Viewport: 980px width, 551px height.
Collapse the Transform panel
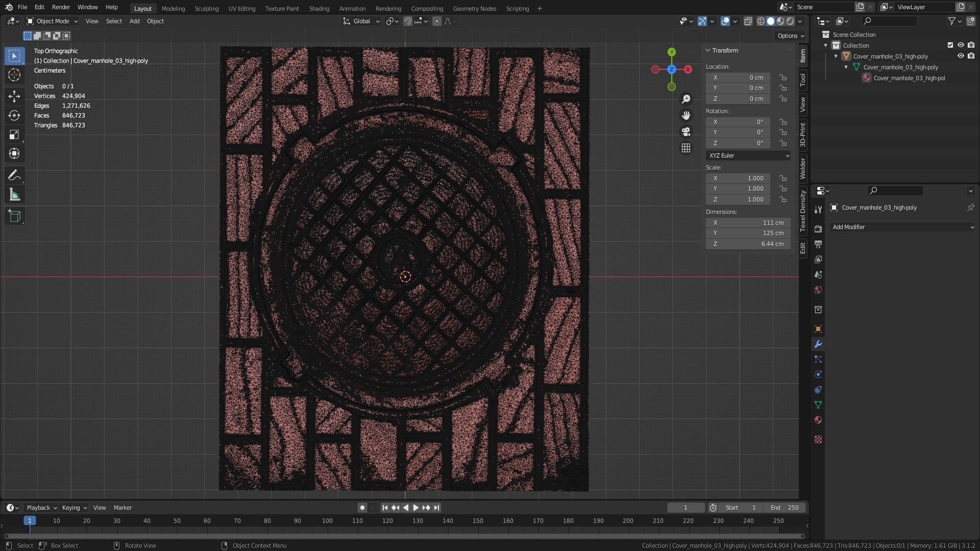tap(708, 51)
